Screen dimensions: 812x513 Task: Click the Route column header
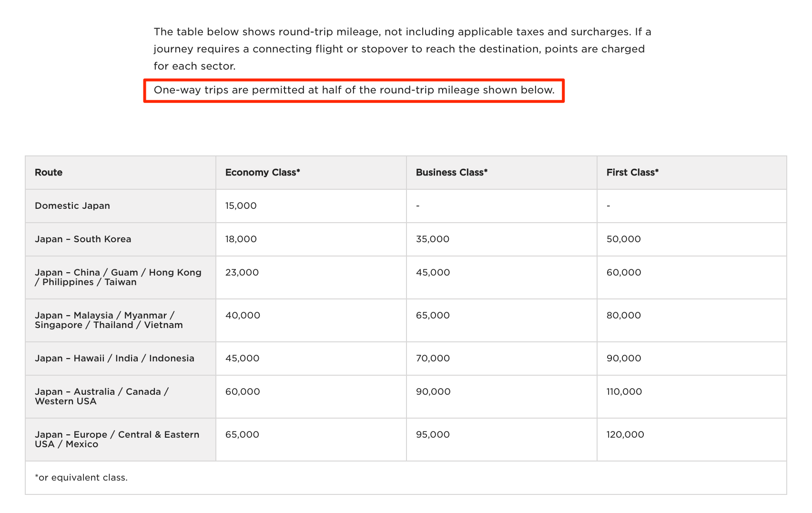coord(49,173)
